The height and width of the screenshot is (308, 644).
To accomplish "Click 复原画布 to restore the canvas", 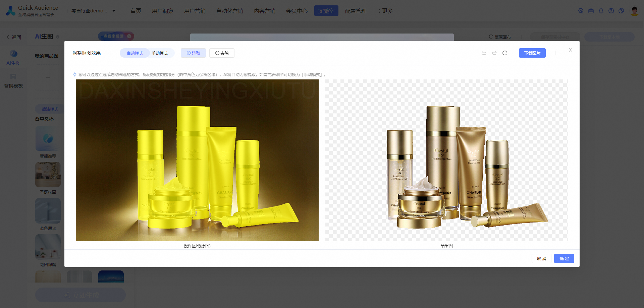I will tap(500, 37).
